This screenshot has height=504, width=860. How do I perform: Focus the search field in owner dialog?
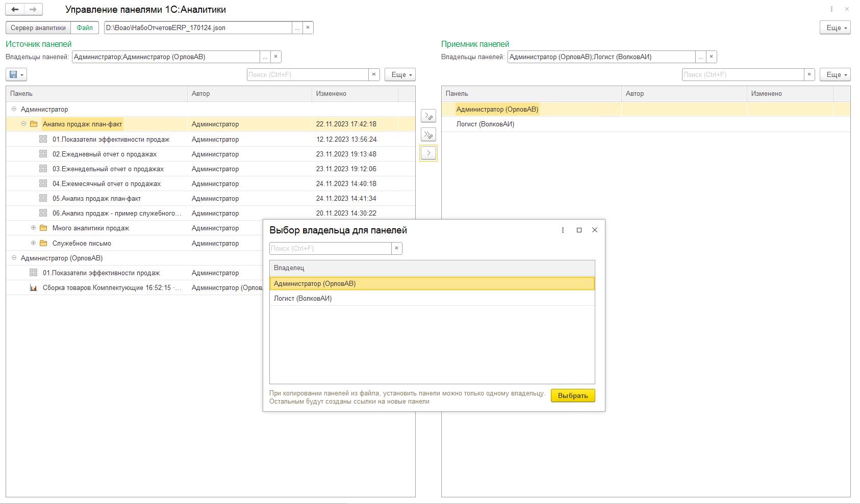click(330, 248)
